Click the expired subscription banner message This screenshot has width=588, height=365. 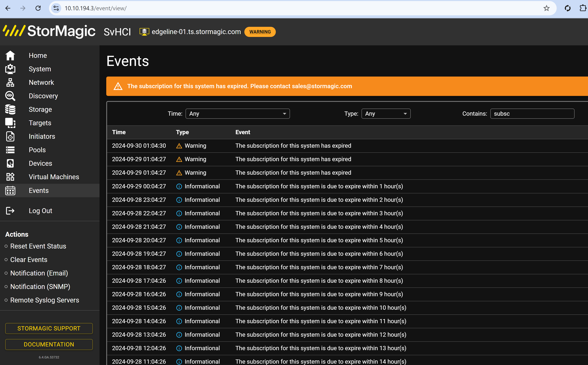240,86
